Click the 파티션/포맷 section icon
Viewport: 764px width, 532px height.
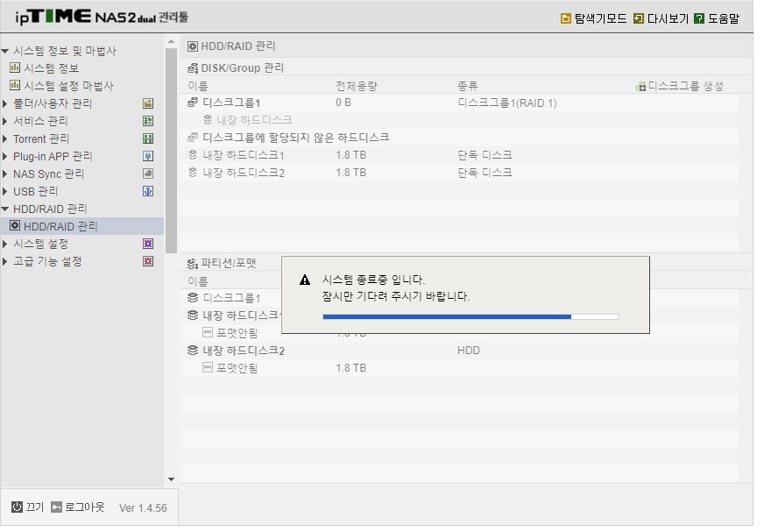[193, 264]
